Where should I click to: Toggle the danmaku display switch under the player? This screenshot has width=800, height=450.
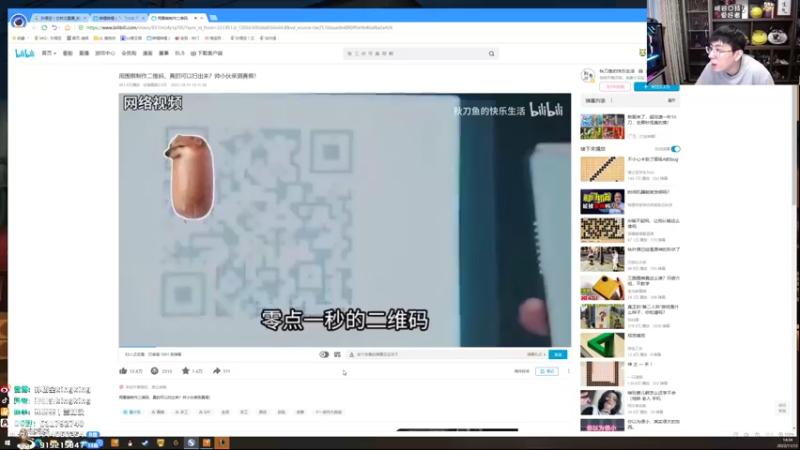pyautogui.click(x=324, y=354)
